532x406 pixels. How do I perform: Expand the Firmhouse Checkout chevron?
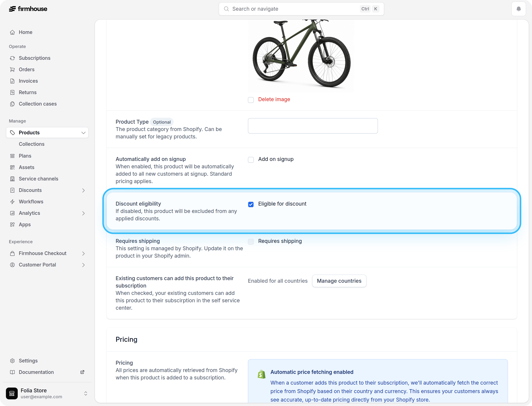(x=83, y=254)
